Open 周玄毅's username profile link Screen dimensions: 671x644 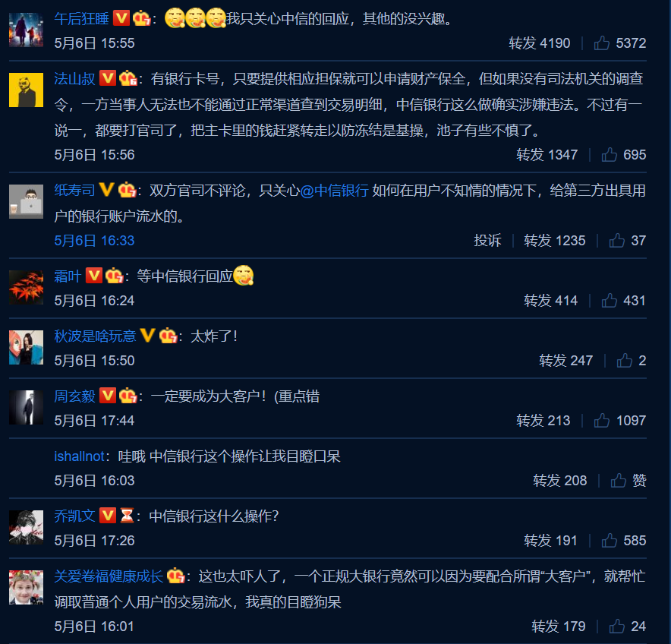(74, 396)
